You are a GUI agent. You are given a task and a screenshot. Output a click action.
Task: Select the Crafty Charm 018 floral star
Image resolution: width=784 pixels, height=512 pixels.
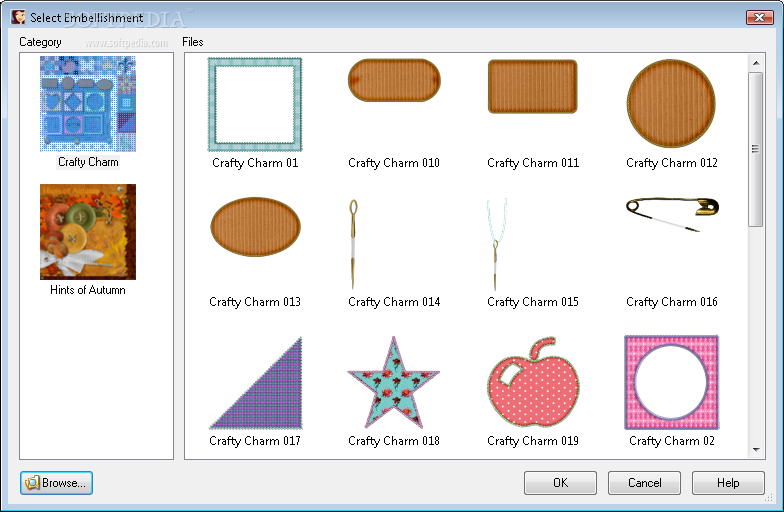(x=394, y=382)
